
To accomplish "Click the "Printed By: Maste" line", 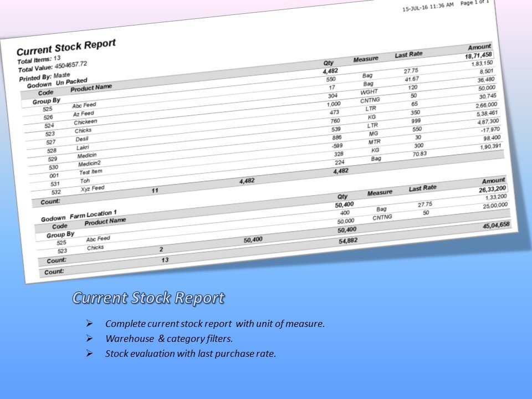I will coord(44,76).
